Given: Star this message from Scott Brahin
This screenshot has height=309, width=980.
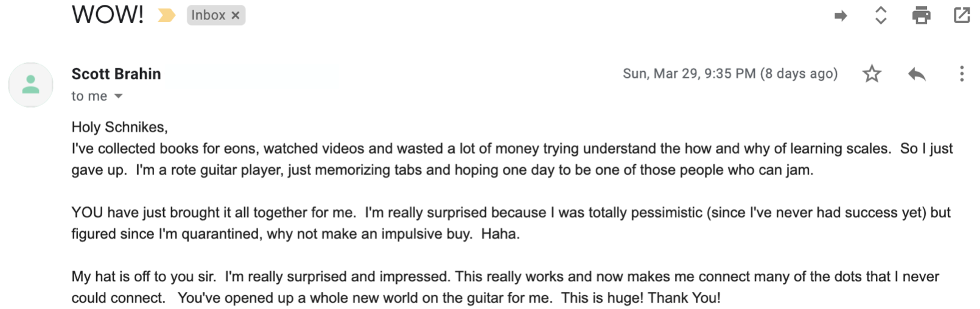Looking at the screenshot, I should click(x=872, y=74).
